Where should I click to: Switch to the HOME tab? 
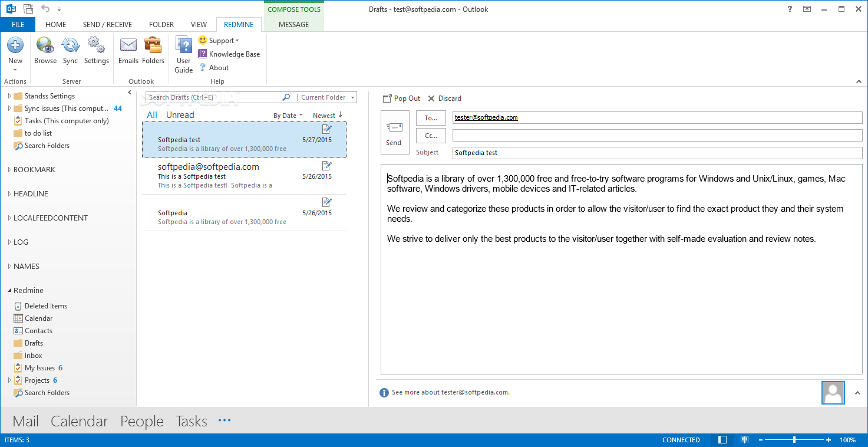point(55,25)
